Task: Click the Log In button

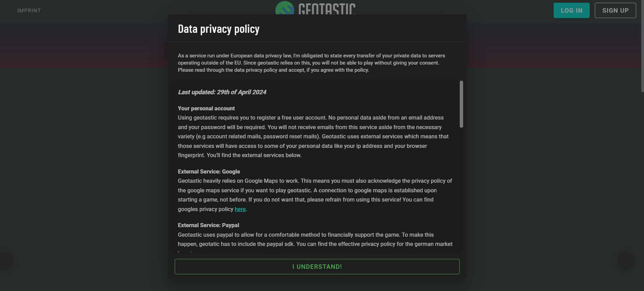Action: [571, 11]
